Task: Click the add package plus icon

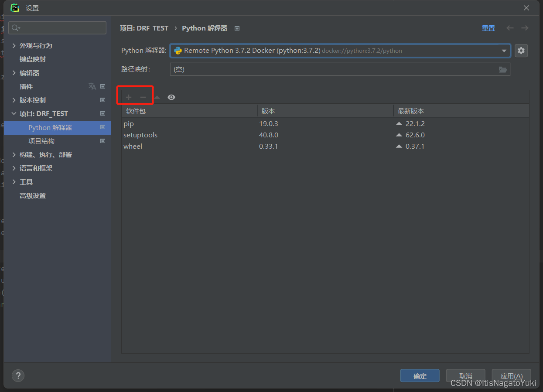Action: pyautogui.click(x=129, y=97)
